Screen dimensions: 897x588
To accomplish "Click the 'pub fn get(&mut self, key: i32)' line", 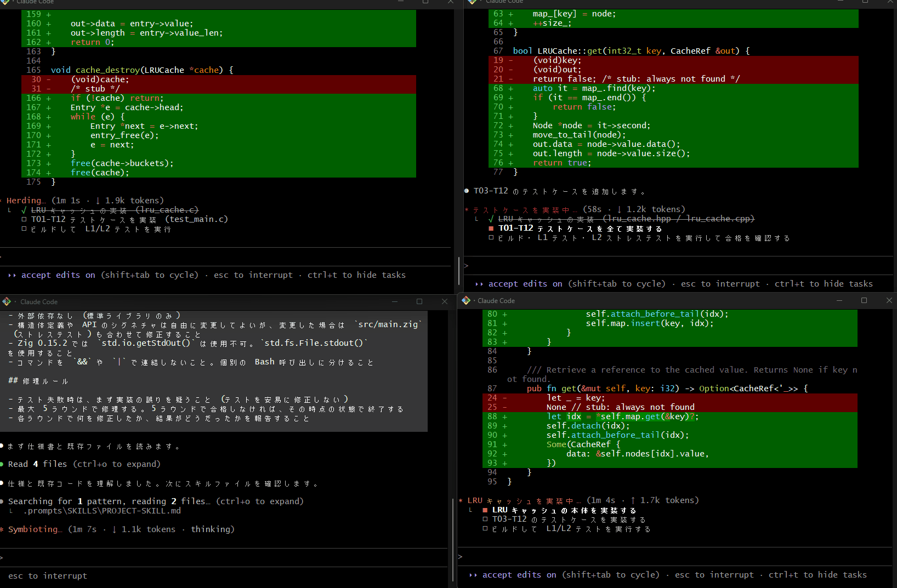I will (x=667, y=389).
